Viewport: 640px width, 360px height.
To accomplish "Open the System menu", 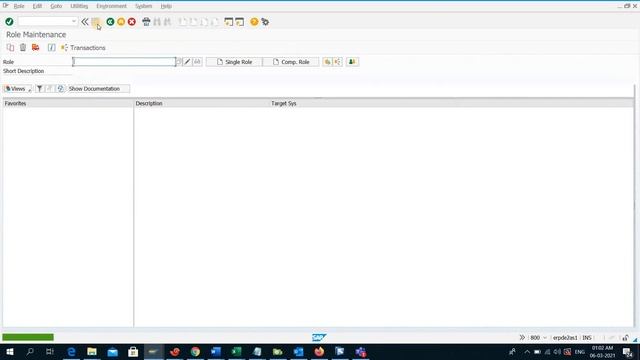I will point(143,6).
